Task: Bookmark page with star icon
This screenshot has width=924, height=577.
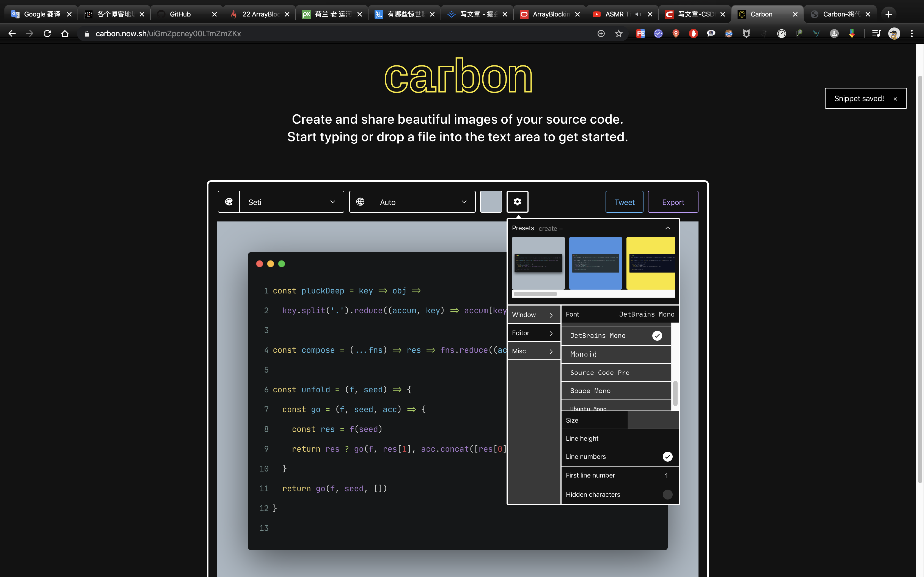Action: tap(618, 34)
